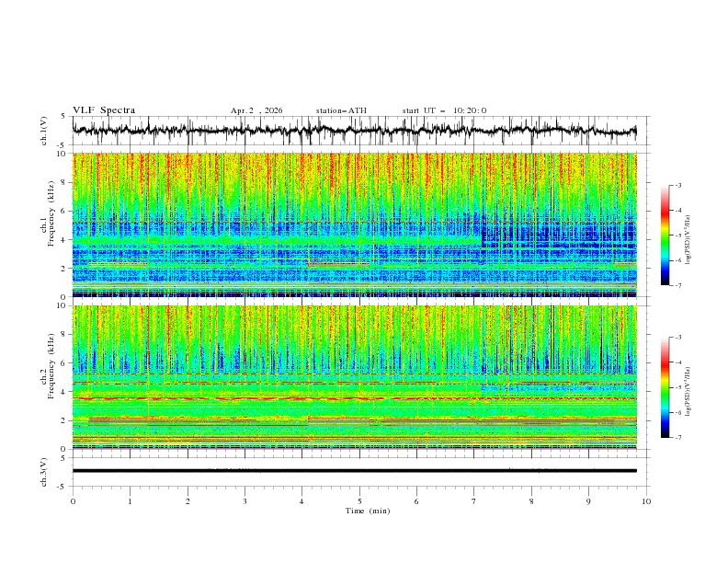Click the "-3" tick on ch.2 colorbar
The width and height of the screenshot is (728, 563).
(677, 338)
